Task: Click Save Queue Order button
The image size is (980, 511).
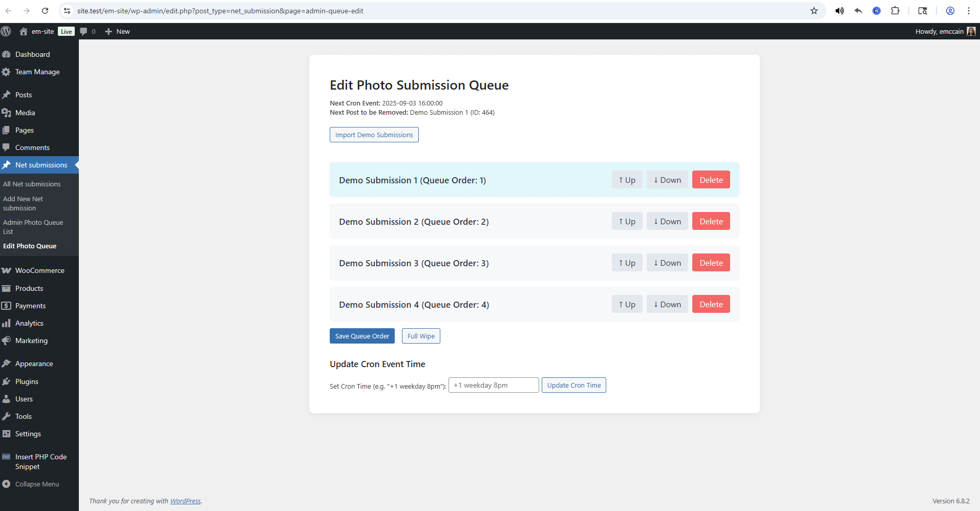Action: point(362,336)
